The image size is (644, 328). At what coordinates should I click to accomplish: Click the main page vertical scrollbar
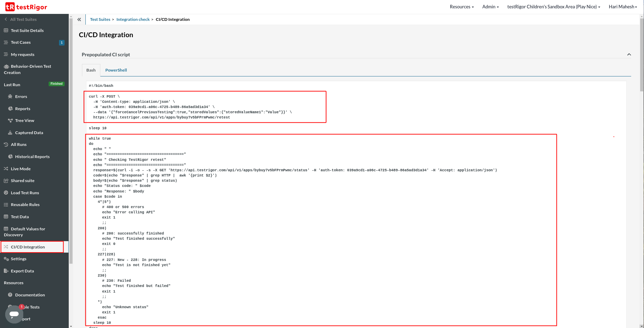tap(642, 56)
